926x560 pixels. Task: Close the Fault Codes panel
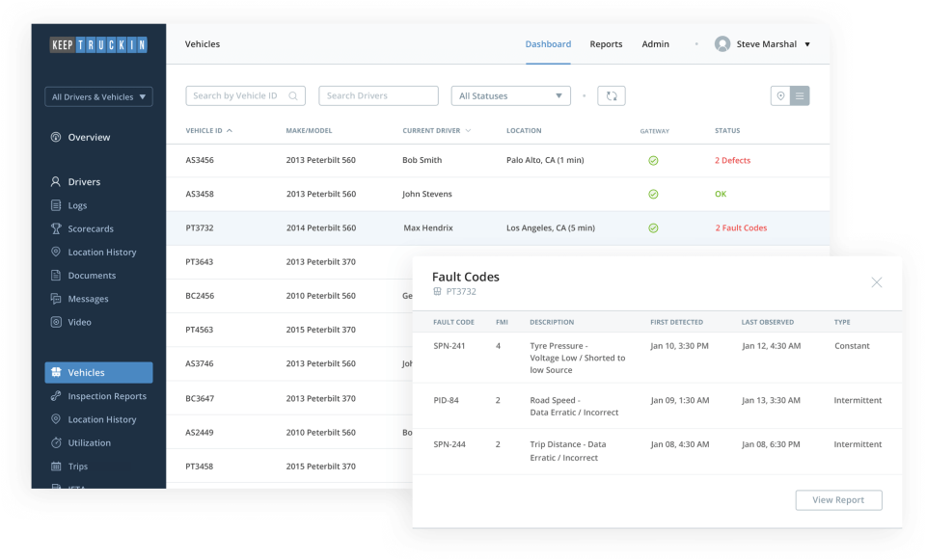coord(877,282)
